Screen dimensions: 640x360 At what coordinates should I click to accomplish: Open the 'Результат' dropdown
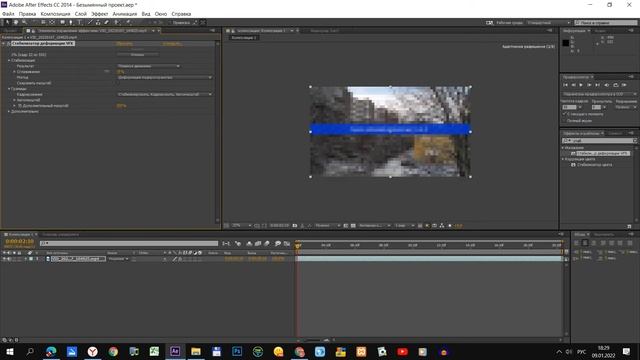(149, 66)
